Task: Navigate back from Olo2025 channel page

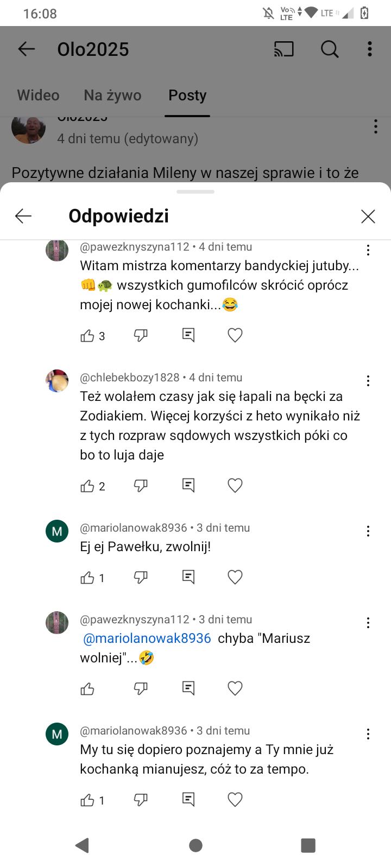Action: click(27, 49)
